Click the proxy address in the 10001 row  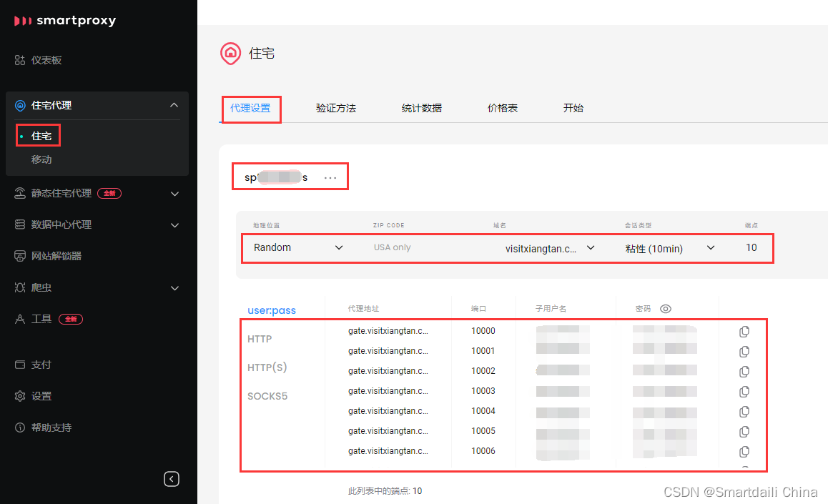388,351
